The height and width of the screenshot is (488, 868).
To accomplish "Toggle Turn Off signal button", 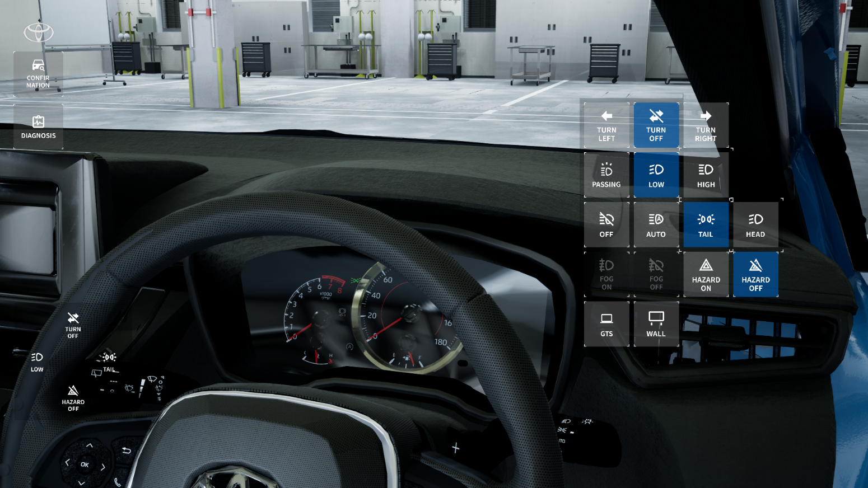I will coord(656,125).
